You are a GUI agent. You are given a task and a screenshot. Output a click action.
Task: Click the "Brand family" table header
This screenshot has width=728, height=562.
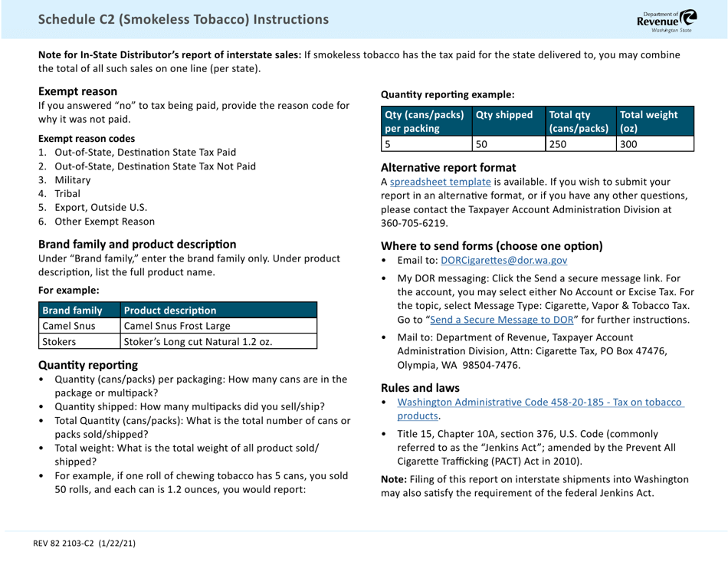click(x=80, y=310)
